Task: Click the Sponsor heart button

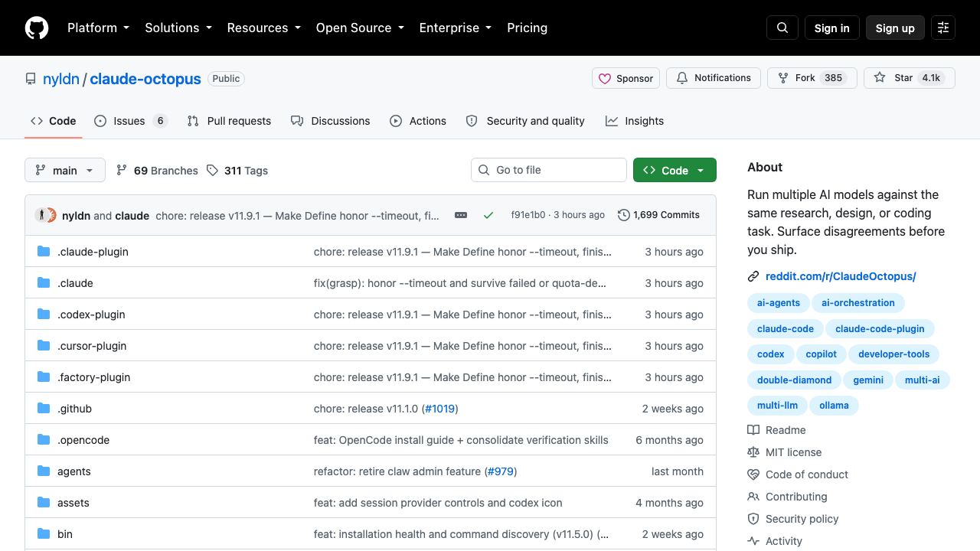Action: pyautogui.click(x=626, y=78)
